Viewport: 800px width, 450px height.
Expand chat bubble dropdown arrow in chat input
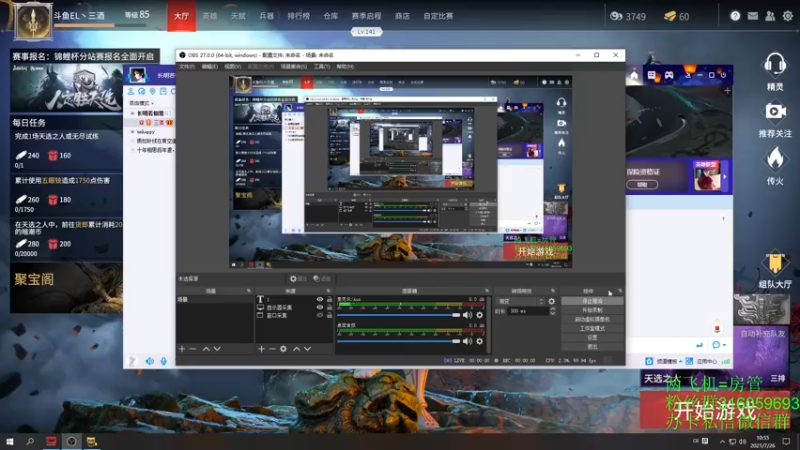(724, 345)
